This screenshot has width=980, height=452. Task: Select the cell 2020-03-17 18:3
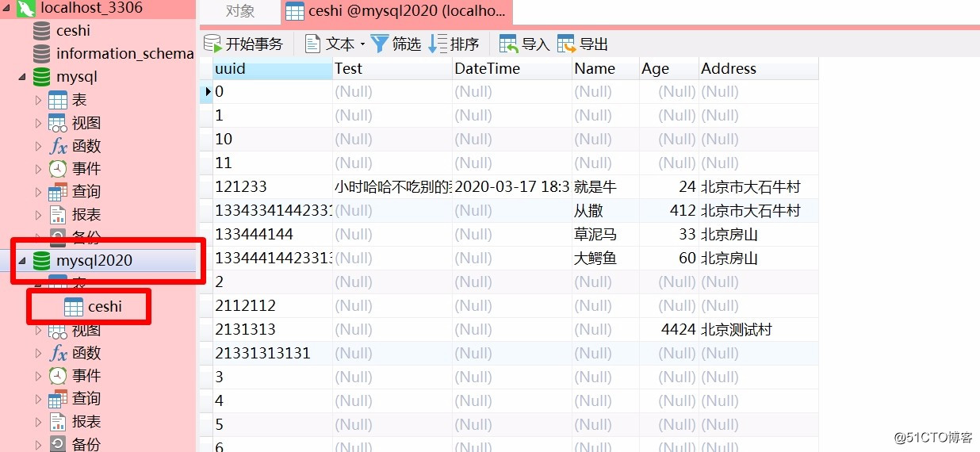tap(512, 187)
